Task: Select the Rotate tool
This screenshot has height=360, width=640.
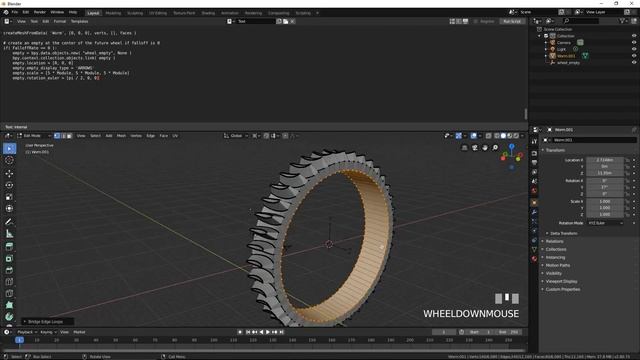Action: pos(9,185)
